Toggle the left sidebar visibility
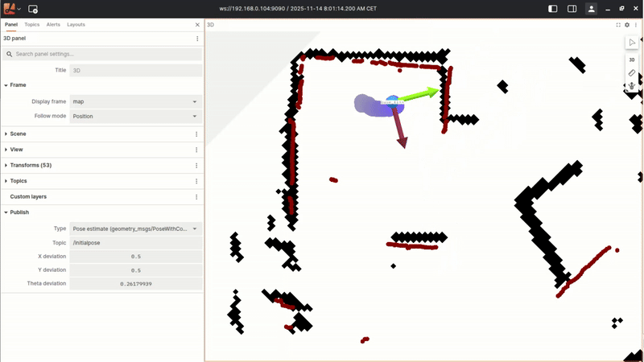Screen dimensions: 644x362 (x=553, y=9)
